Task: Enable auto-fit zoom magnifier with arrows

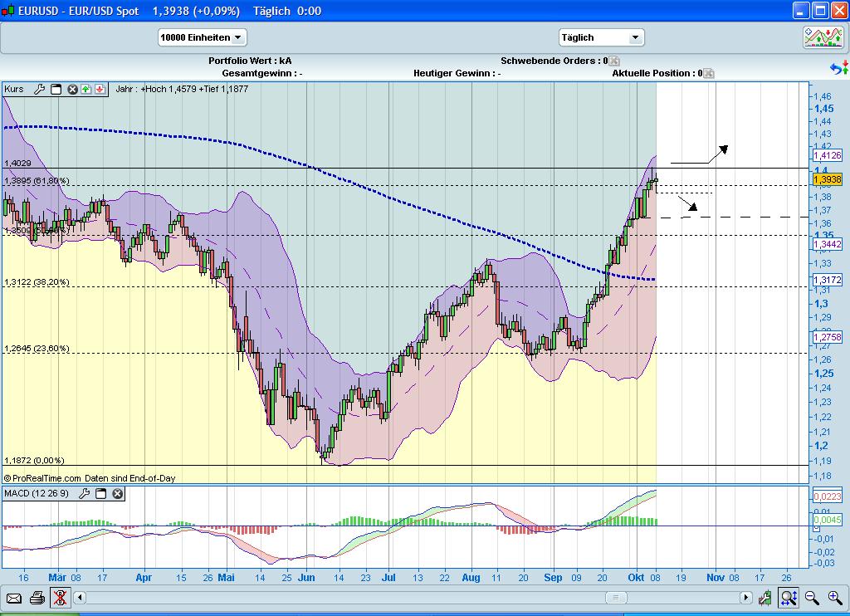Action: tap(787, 597)
